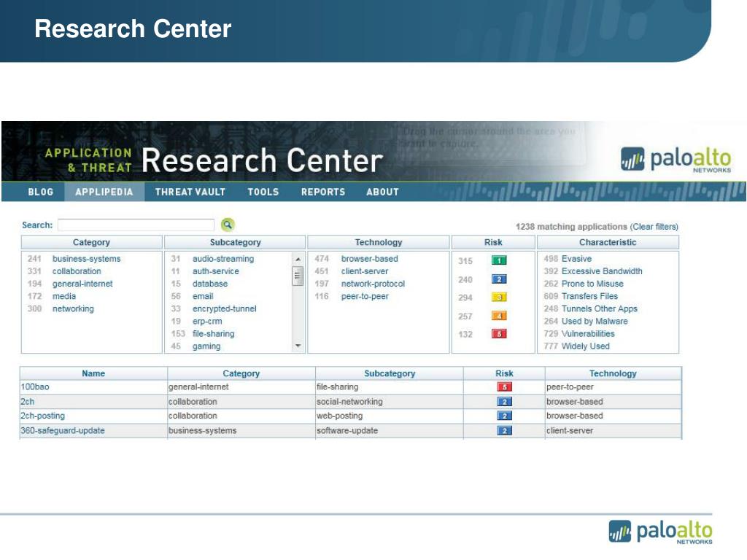Image resolution: width=747 pixels, height=560 pixels.
Task: Filter by yellow risk level 3 badge
Action: pos(499,297)
